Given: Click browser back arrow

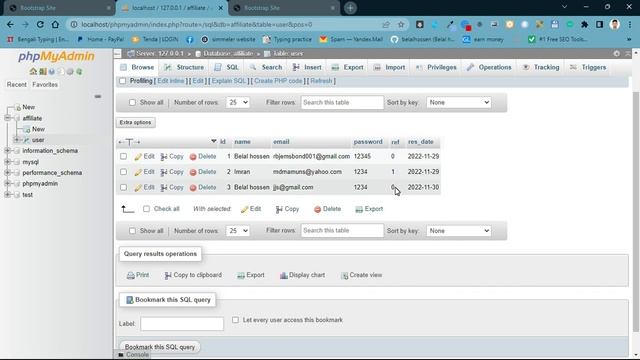Looking at the screenshot, I should coord(10,24).
